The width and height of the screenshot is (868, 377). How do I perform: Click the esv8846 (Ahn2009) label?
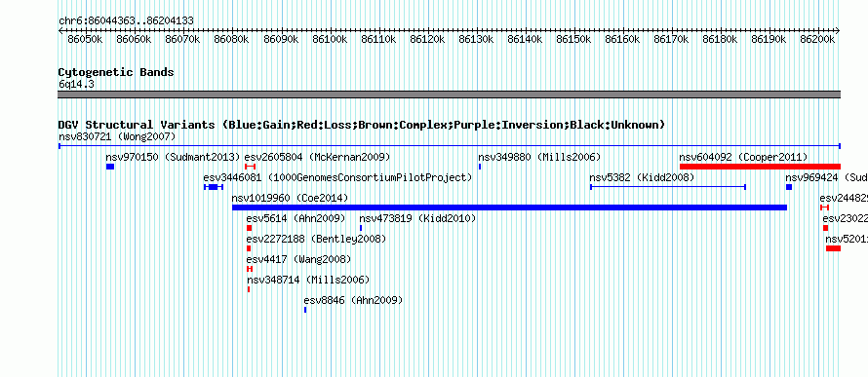click(353, 300)
